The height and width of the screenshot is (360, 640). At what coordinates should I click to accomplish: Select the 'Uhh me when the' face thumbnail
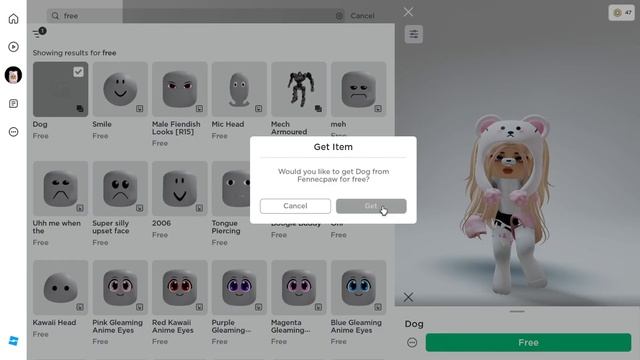coord(60,189)
